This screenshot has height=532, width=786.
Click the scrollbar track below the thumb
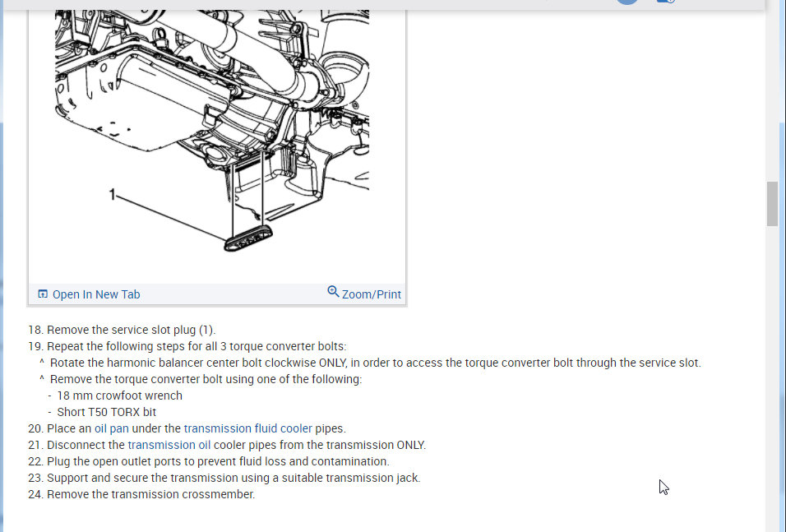[x=772, y=376]
